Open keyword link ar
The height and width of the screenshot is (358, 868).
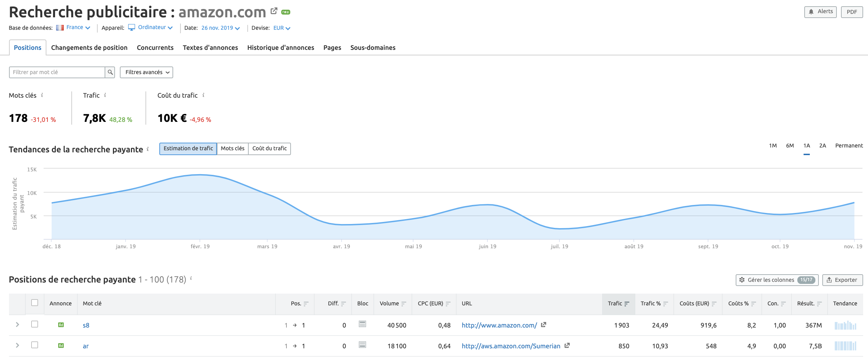click(86, 346)
